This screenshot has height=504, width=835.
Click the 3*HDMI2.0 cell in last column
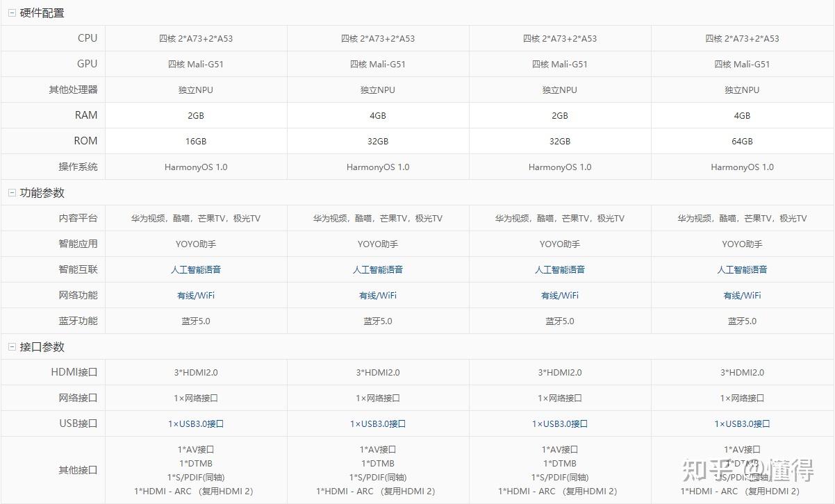pyautogui.click(x=742, y=372)
